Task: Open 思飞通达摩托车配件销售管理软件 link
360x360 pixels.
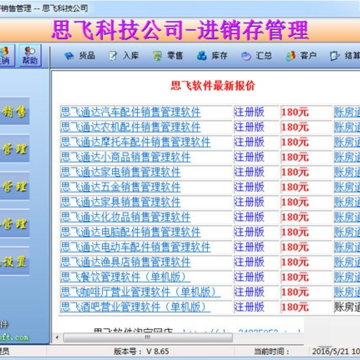Action: [x=135, y=142]
